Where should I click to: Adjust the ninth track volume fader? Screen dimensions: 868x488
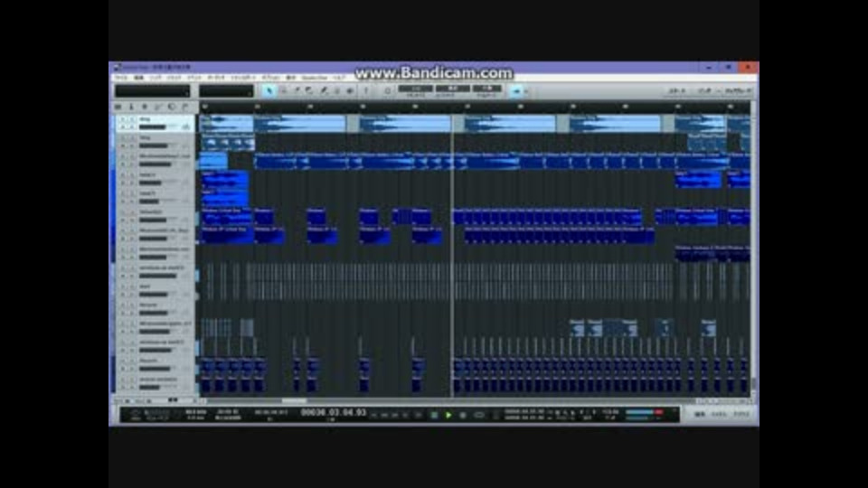point(156,276)
